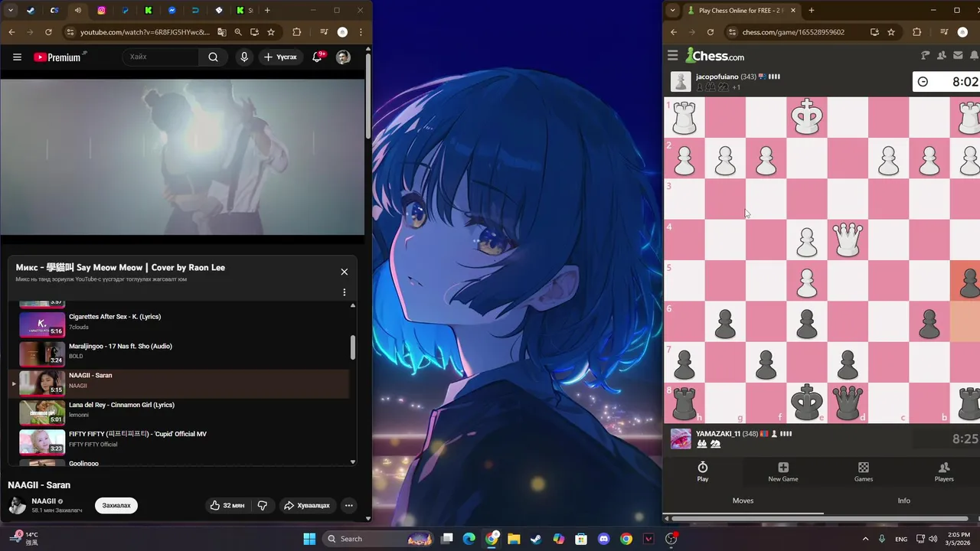Open the mix playlist three-dot options
This screenshot has width=980, height=551.
[344, 292]
